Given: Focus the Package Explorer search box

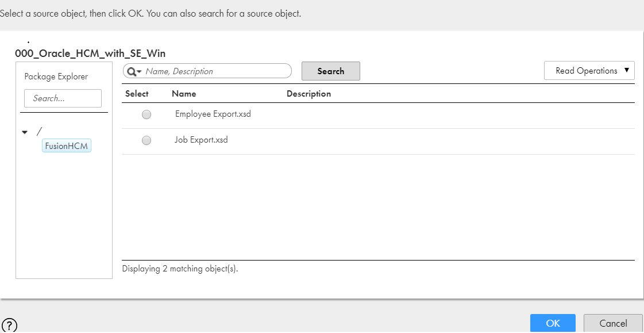Looking at the screenshot, I should point(63,99).
